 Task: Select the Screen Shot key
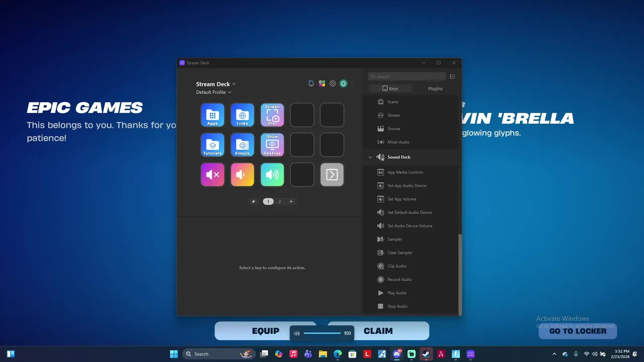(x=272, y=115)
